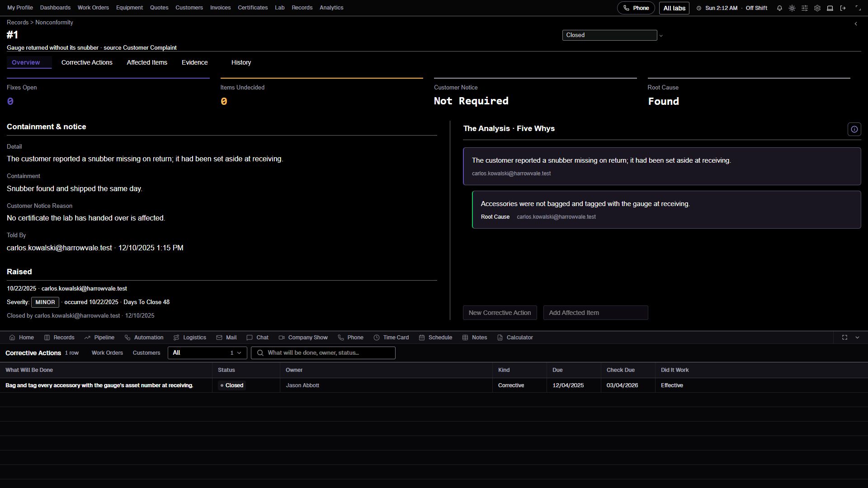Click the laptop workstation icon
The image size is (868, 488).
pyautogui.click(x=830, y=8)
